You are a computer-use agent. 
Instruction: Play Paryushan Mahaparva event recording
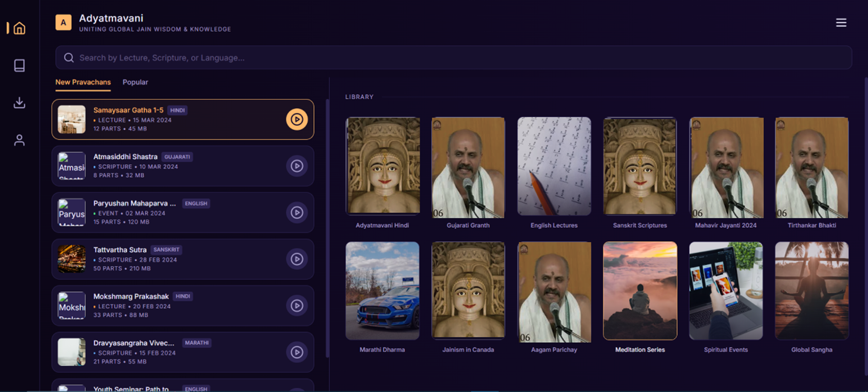coord(297,213)
